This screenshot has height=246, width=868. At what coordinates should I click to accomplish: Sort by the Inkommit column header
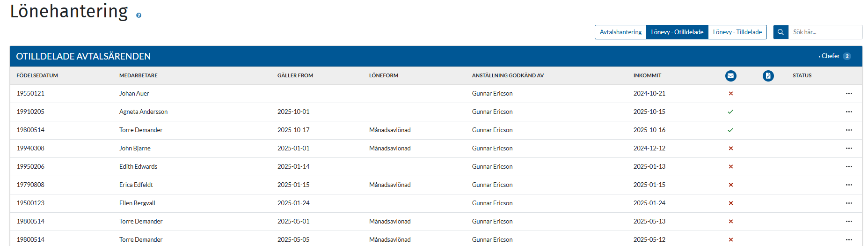click(647, 75)
